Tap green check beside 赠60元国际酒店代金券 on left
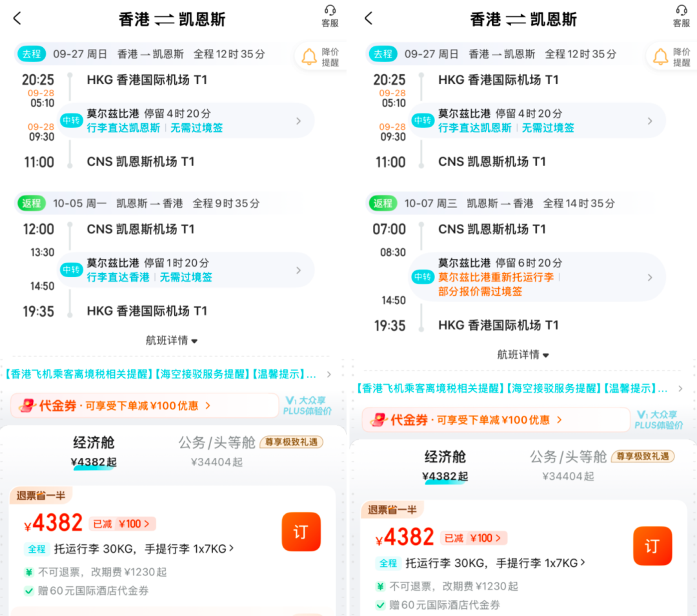Viewport: 697px width, 616px height. click(29, 591)
